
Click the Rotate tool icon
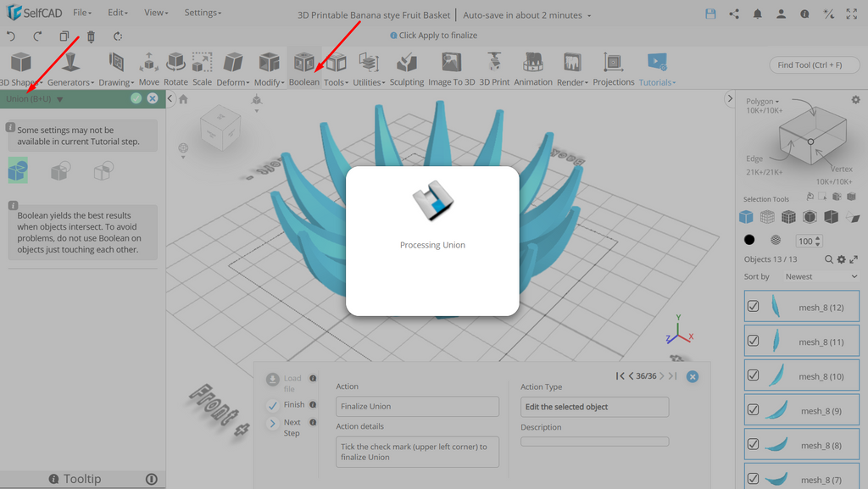tap(175, 62)
